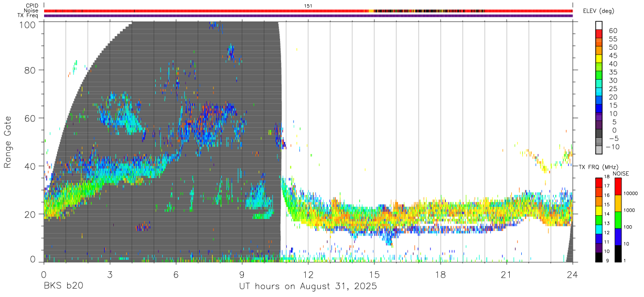Select the white top elevation colorbar box
This screenshot has width=644, height=297.
pos(599,25)
